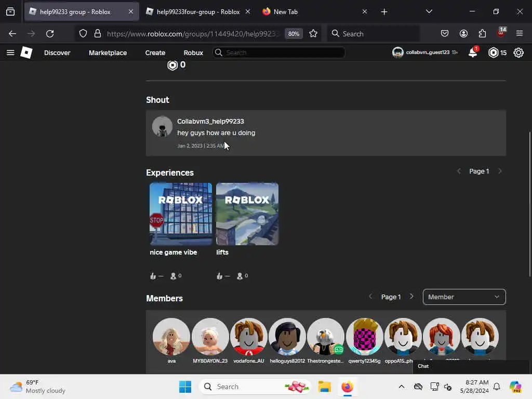Image resolution: width=532 pixels, height=399 pixels.
Task: Open the Chat panel bar
Action: click(471, 366)
